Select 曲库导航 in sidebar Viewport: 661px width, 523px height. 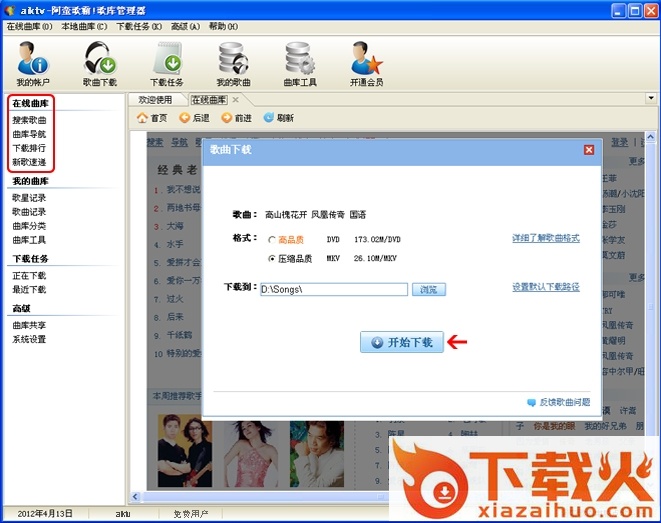tap(29, 134)
